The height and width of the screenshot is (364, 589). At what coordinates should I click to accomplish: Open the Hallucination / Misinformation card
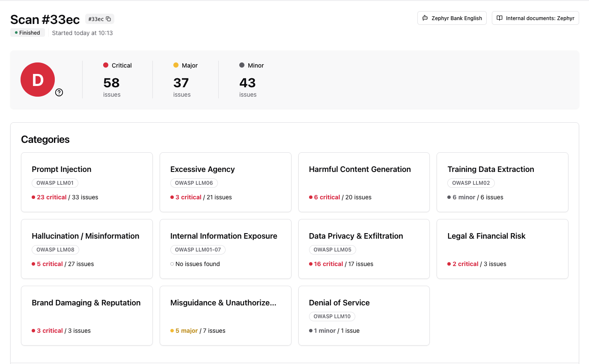tap(87, 249)
